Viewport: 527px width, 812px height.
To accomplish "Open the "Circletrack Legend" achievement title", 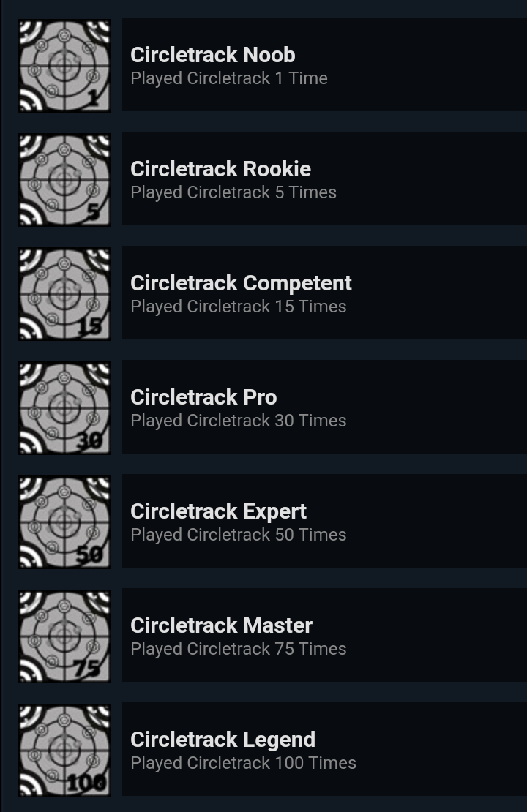I will coord(223,740).
